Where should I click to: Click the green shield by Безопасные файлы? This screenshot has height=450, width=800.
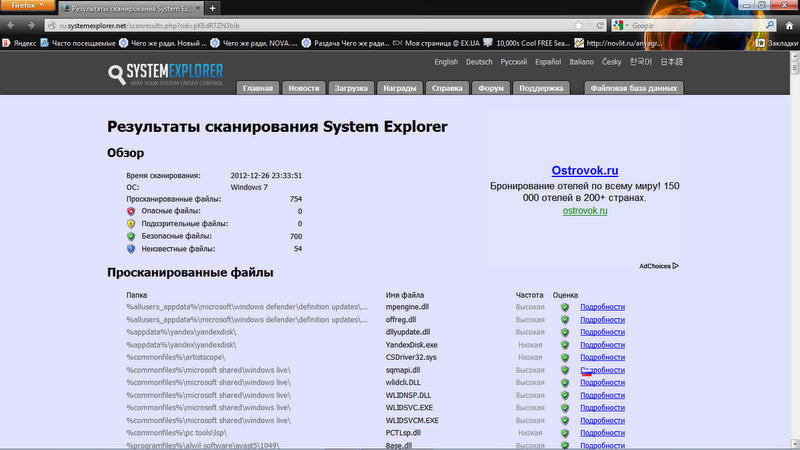coord(131,236)
